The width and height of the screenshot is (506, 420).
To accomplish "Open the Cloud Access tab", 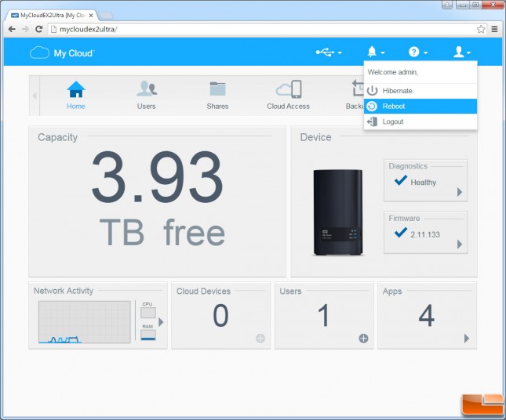I will click(x=288, y=96).
